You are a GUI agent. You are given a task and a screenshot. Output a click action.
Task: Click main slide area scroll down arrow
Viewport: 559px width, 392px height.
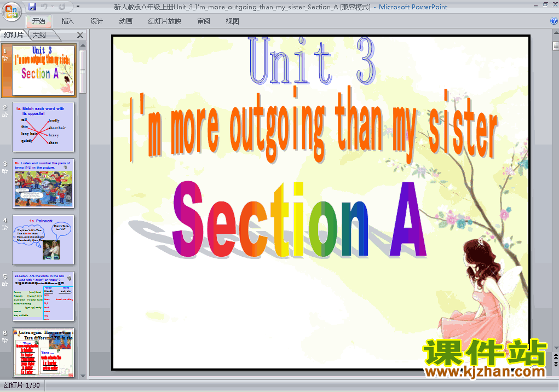(x=556, y=348)
